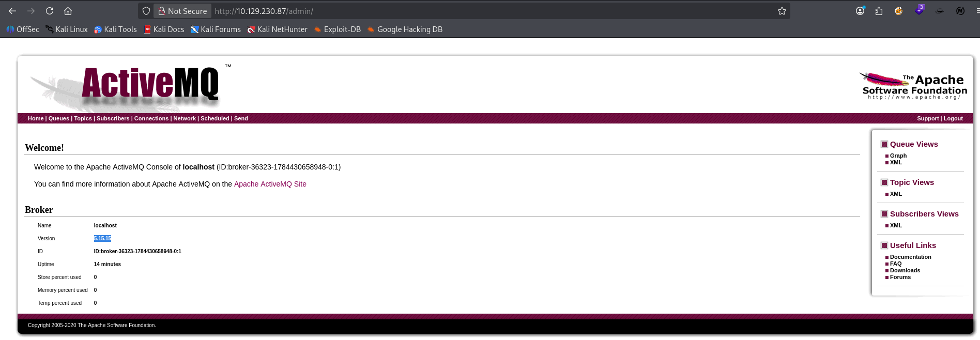Open the Queues menu item
The width and height of the screenshot is (980, 340).
(59, 118)
